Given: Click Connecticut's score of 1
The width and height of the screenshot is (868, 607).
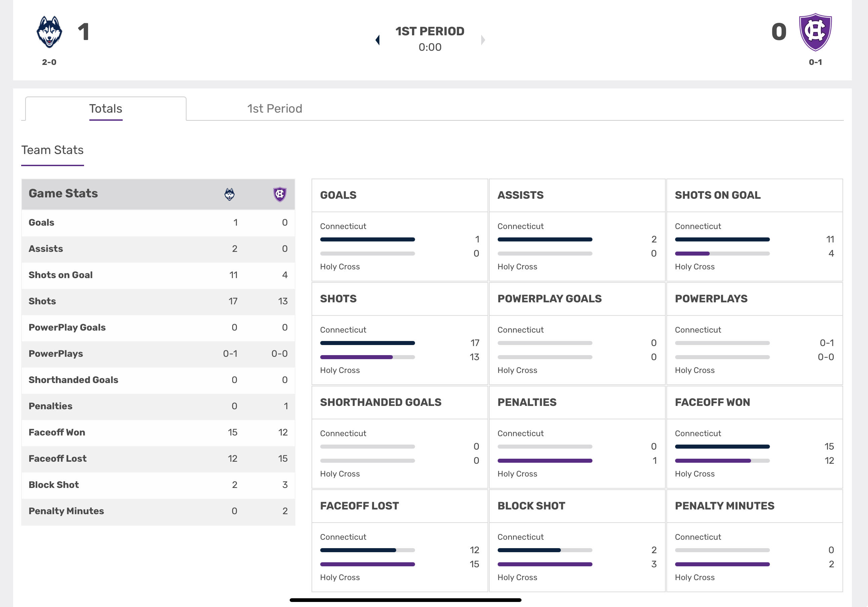Looking at the screenshot, I should tap(84, 32).
